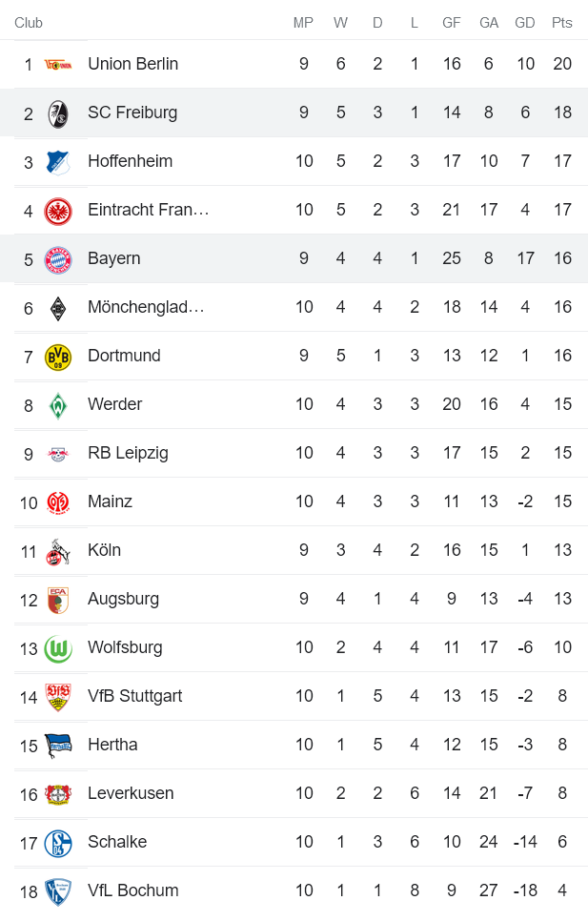Select the Schalke club badge
This screenshot has width=588, height=921.
[57, 842]
